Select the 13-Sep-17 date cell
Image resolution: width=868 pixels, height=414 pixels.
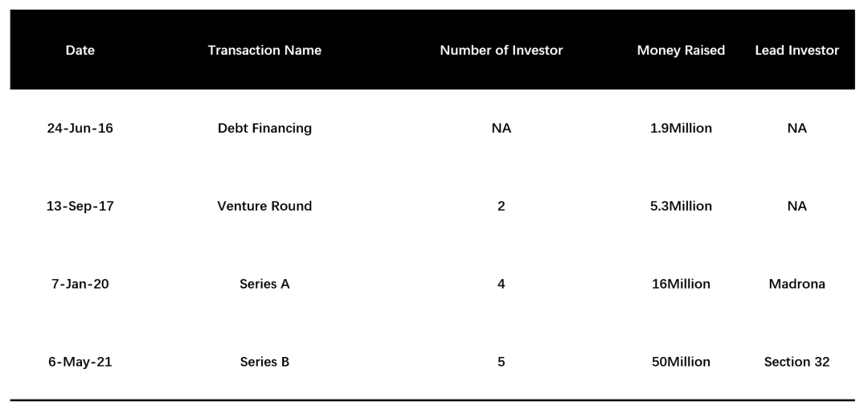(x=80, y=207)
